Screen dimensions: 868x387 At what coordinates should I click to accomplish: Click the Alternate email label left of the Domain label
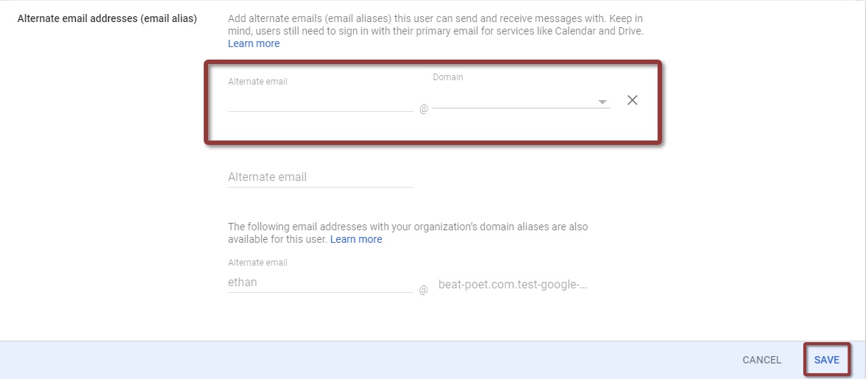(x=257, y=82)
